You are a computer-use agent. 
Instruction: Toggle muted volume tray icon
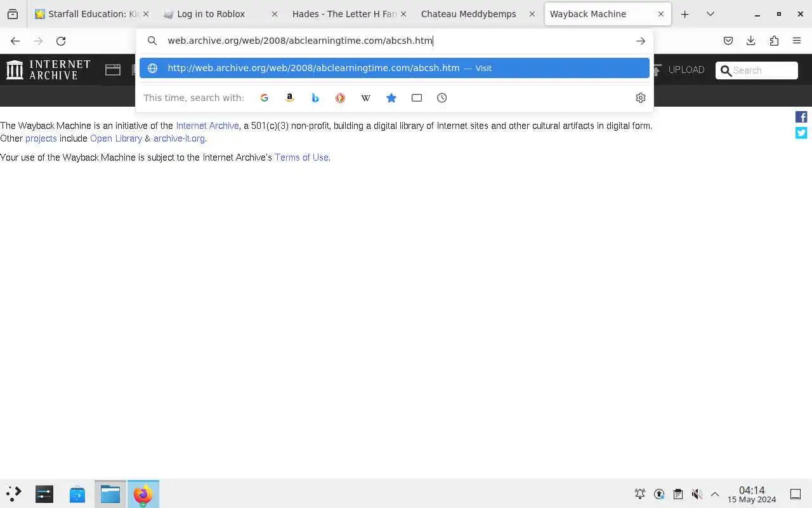(x=697, y=494)
